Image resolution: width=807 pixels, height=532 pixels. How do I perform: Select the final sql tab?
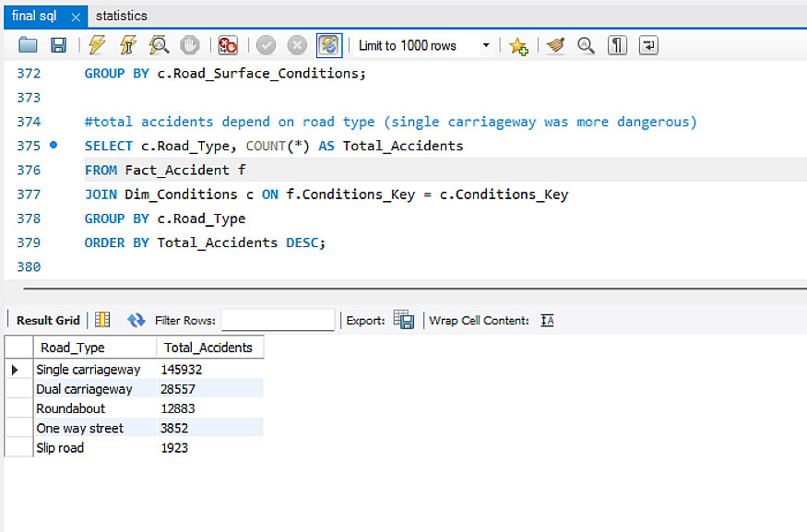coord(34,16)
